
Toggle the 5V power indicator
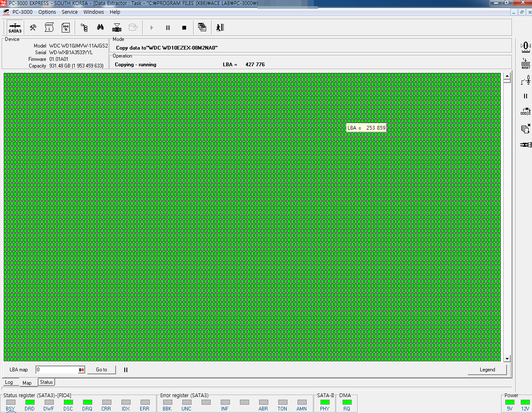pyautogui.click(x=509, y=402)
